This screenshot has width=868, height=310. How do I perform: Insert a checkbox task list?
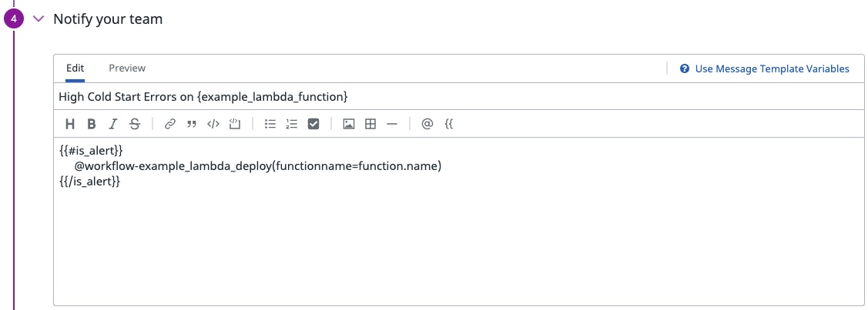(313, 124)
